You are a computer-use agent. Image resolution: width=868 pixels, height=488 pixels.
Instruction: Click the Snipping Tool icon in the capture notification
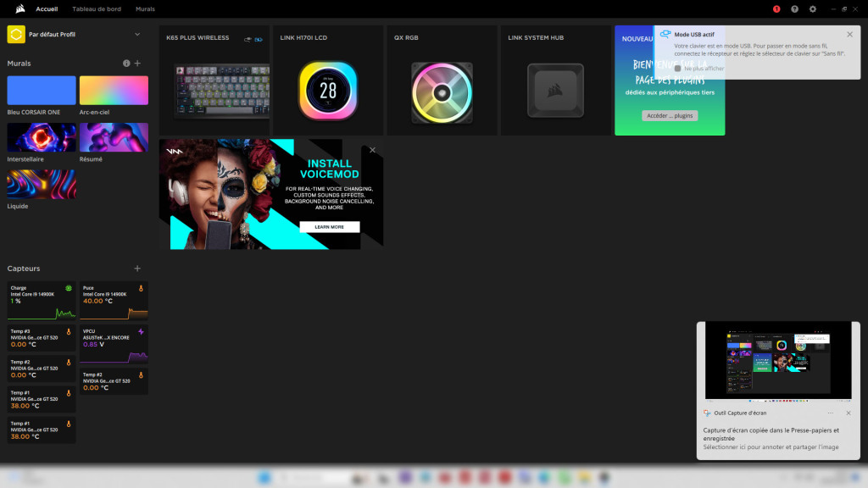point(707,413)
